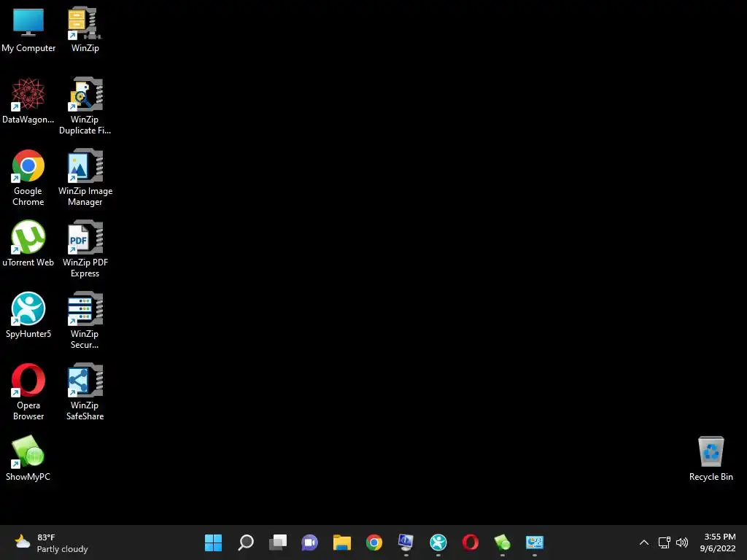Open Task View on the taskbar
The height and width of the screenshot is (560, 747).
coord(278,542)
